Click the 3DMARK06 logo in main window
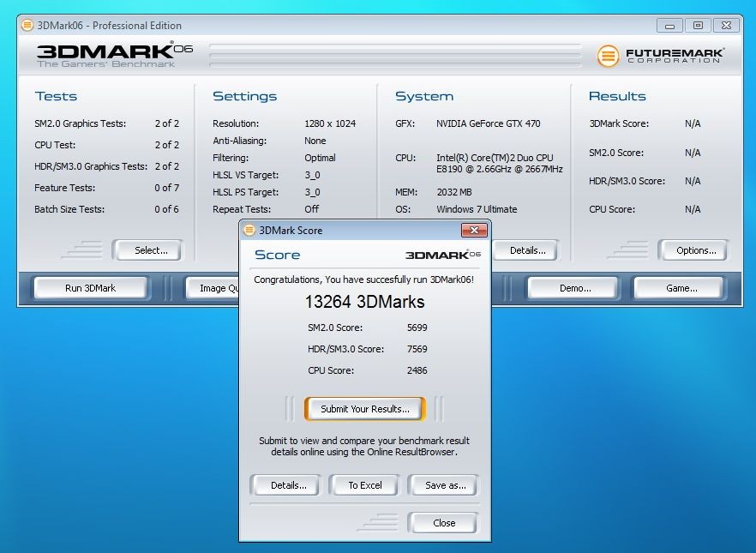756x553 pixels. point(115,56)
